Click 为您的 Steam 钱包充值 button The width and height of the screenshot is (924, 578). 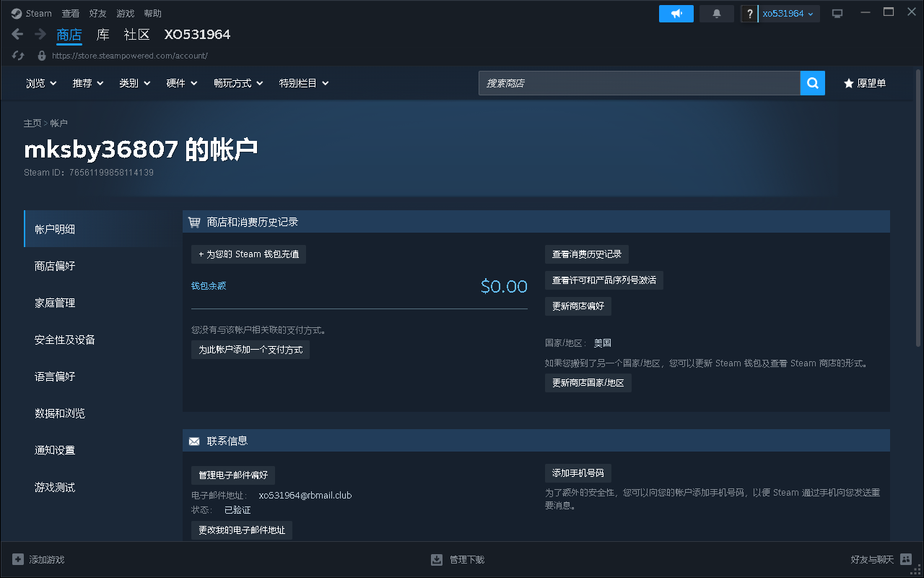tap(248, 254)
